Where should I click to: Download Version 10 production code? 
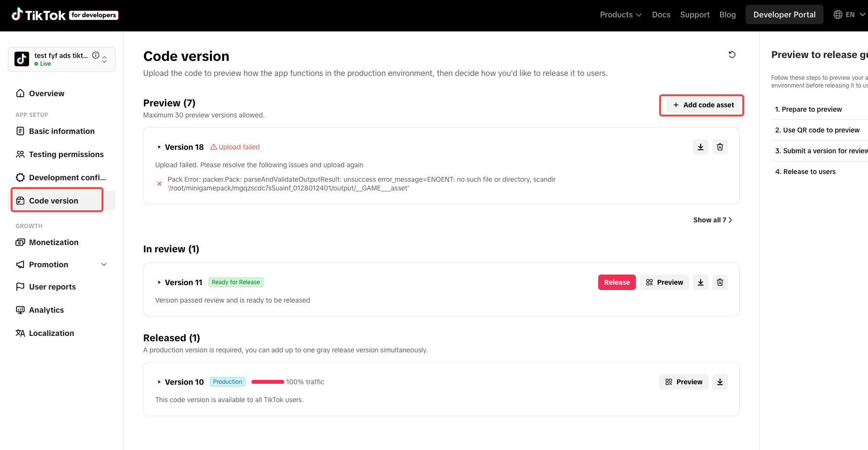point(720,382)
